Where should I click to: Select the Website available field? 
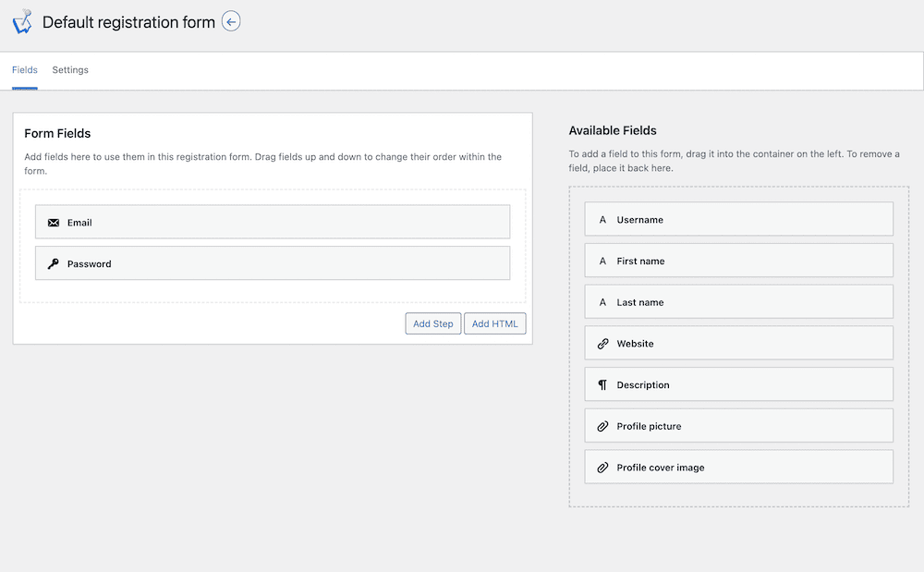(739, 343)
